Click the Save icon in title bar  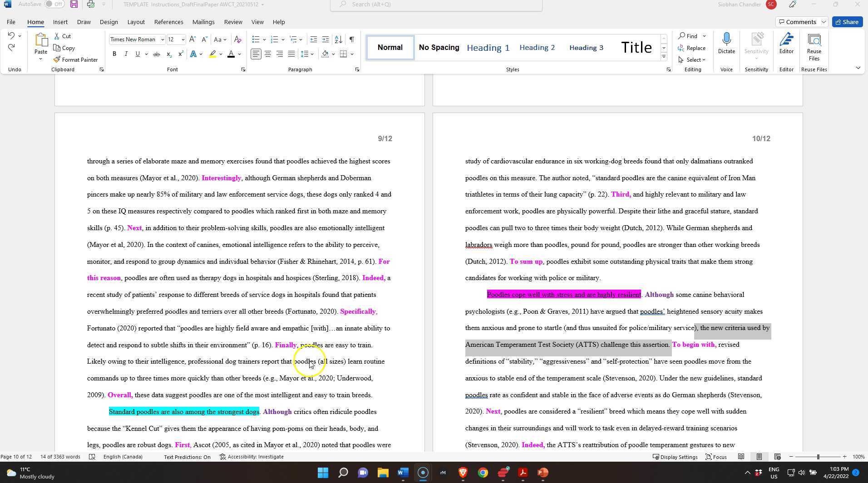(74, 5)
